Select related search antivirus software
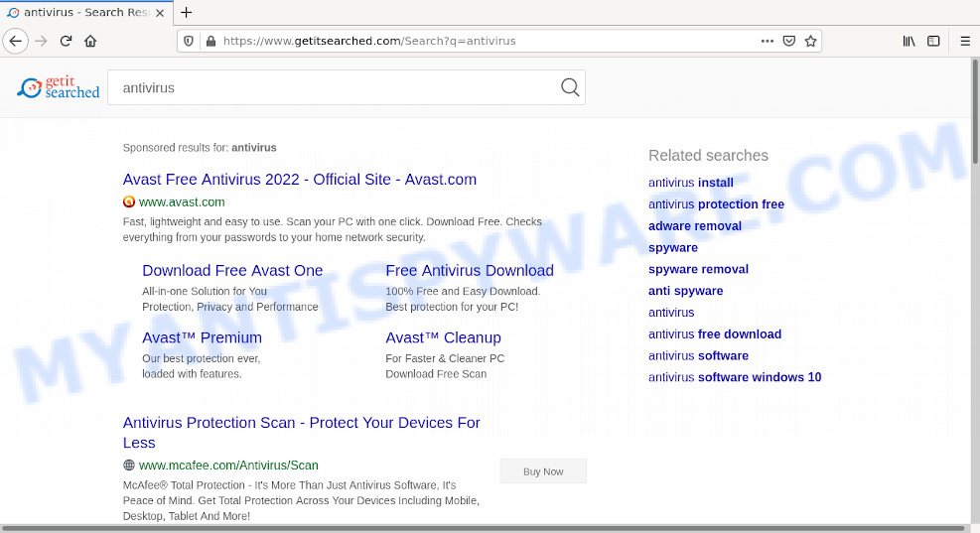The image size is (980, 533). tap(698, 355)
